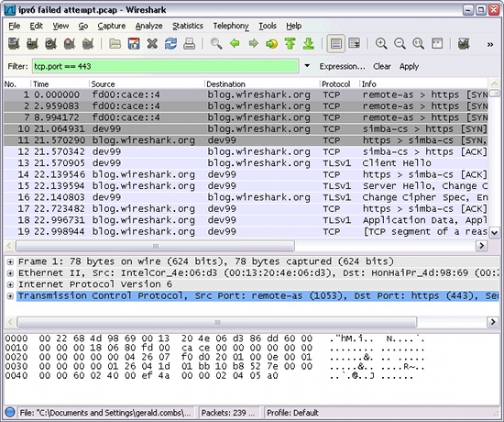Open the Edit menu

click(x=37, y=26)
